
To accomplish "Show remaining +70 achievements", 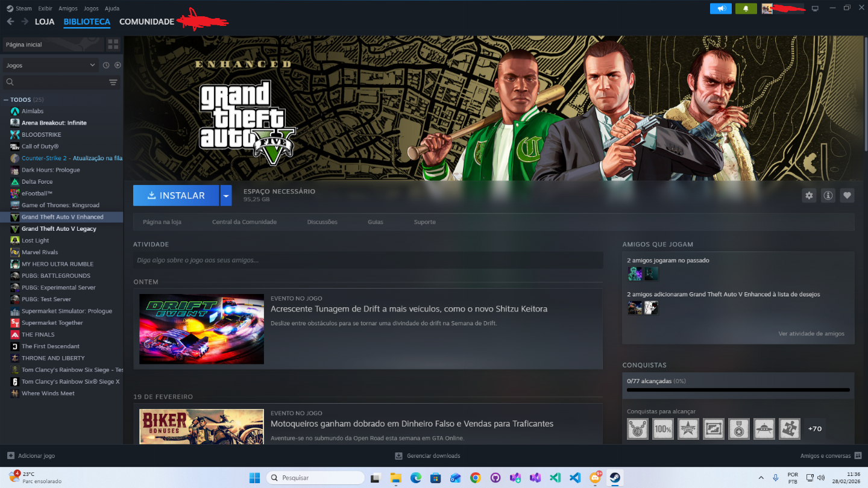I will pos(815,428).
